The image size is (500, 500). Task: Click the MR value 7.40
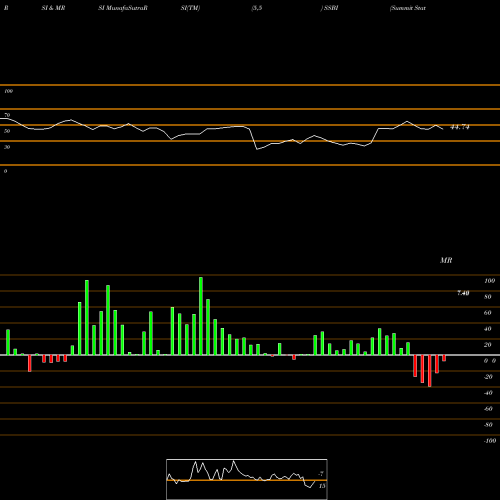coord(463,293)
